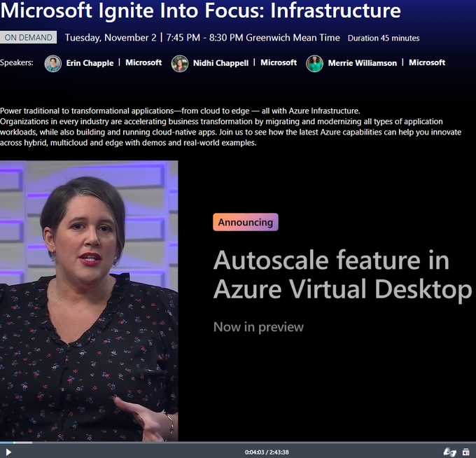This screenshot has height=458, width=476.
Task: Click 'Autoscale feature in Azure Virtual Desktop' heading
Action: pos(343,275)
